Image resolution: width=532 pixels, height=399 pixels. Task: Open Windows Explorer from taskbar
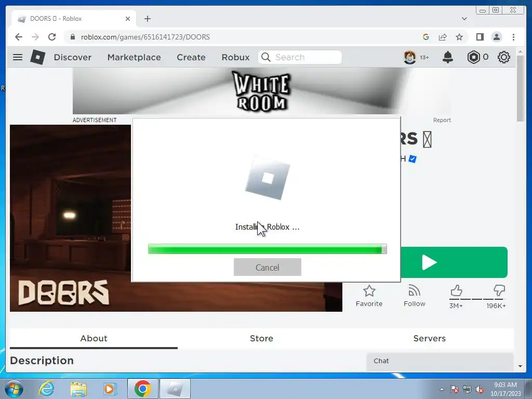78,389
